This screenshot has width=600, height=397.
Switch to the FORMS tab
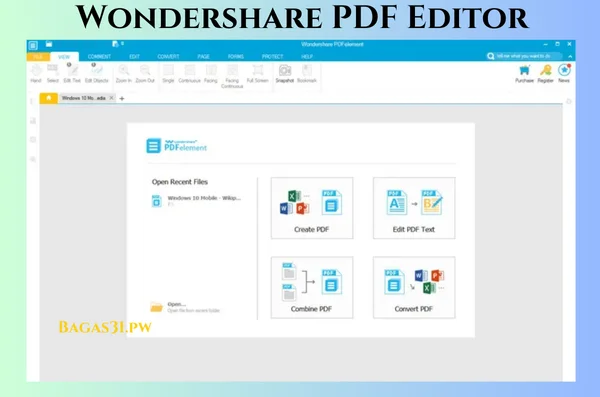(236, 57)
